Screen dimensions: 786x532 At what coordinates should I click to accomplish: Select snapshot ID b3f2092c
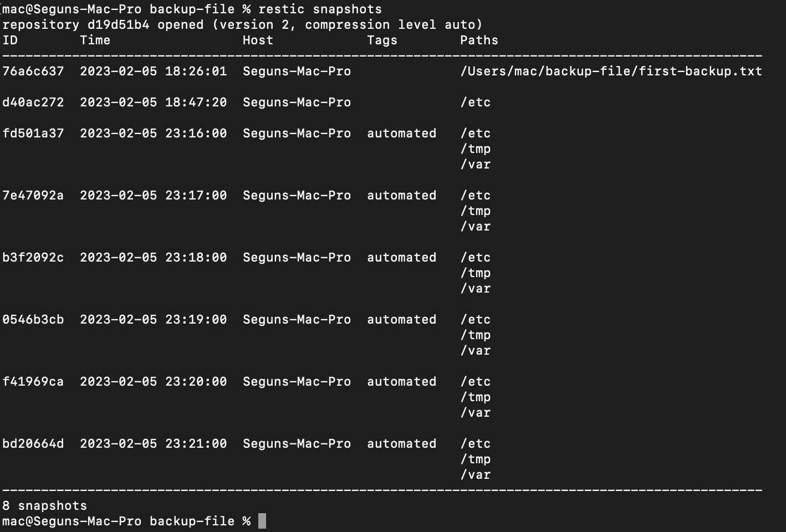tap(33, 258)
